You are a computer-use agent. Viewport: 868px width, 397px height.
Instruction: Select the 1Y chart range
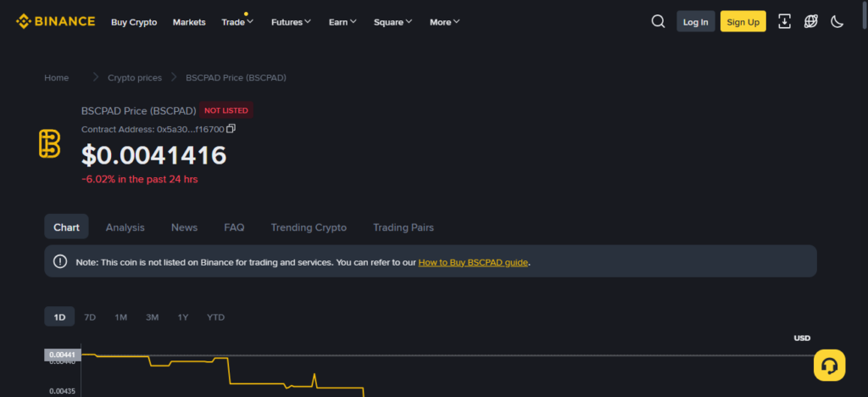[183, 317]
